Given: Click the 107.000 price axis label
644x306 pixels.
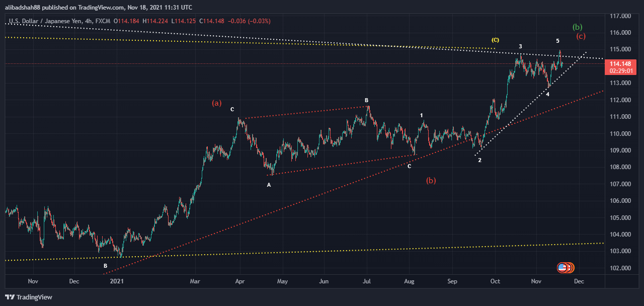Looking at the screenshot, I should [621, 184].
